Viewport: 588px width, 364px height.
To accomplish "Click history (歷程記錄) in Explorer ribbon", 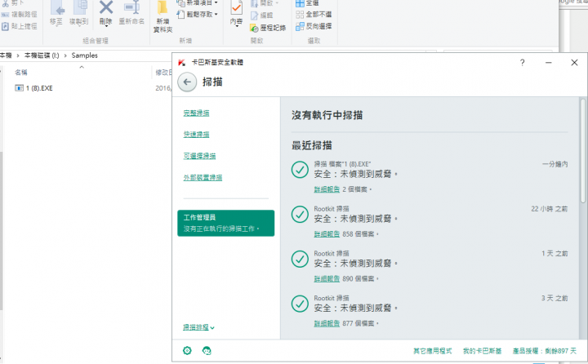I will [x=268, y=28].
